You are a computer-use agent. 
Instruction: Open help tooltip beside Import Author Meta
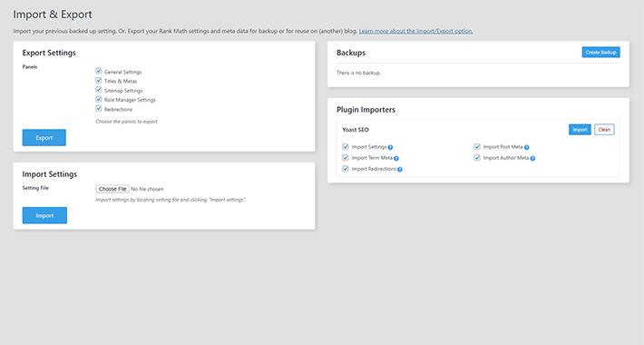(x=532, y=158)
